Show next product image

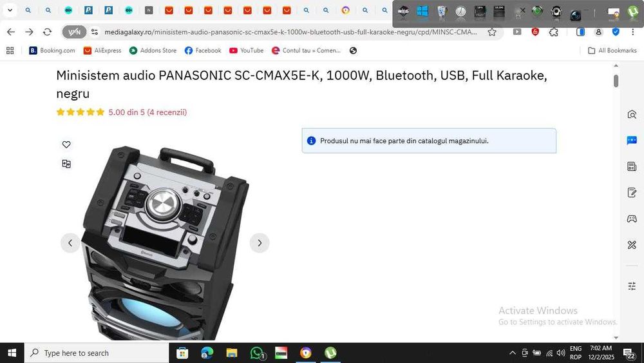[260, 243]
